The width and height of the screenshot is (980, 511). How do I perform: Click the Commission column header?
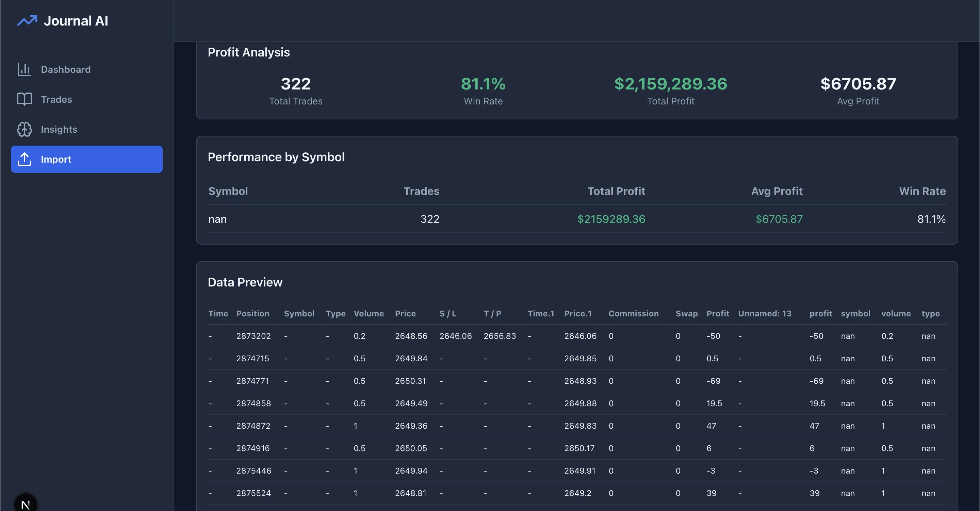tap(633, 314)
